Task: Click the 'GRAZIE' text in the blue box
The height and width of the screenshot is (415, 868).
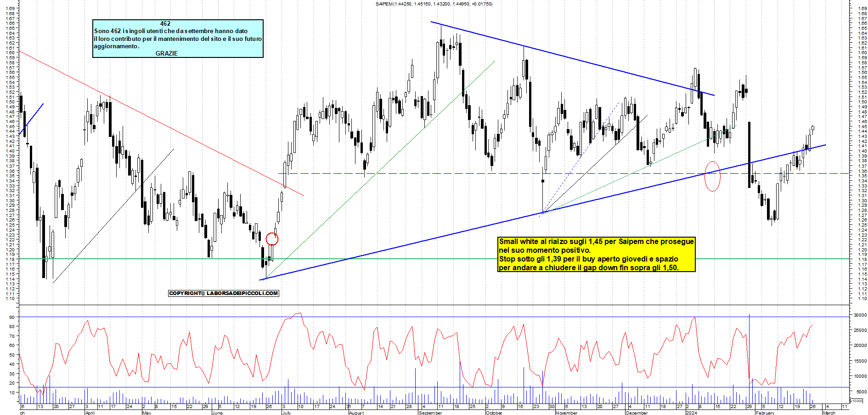Action: tap(166, 54)
